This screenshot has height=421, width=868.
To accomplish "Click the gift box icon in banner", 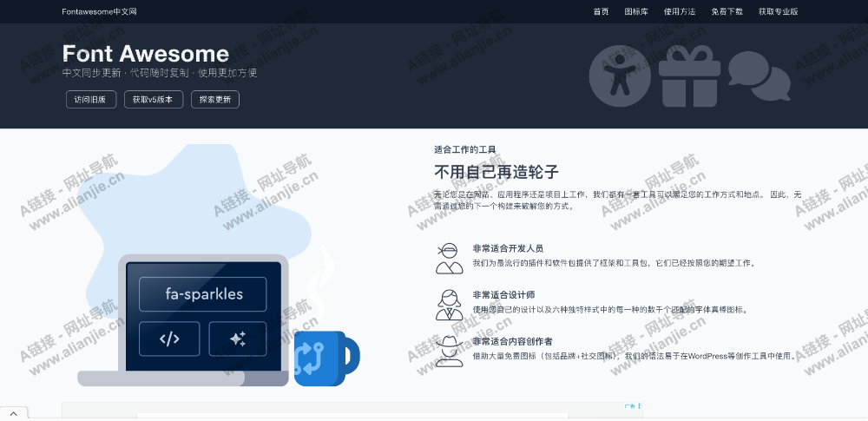I will click(690, 76).
